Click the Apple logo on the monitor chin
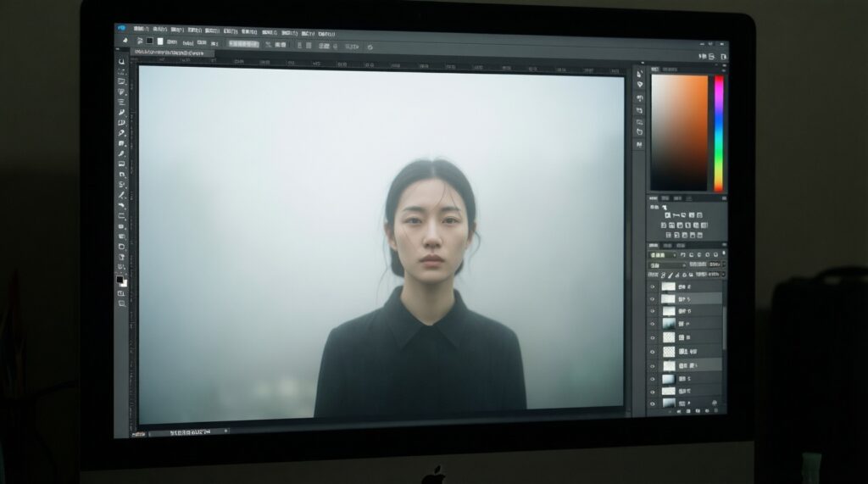The image size is (868, 484). 434,473
